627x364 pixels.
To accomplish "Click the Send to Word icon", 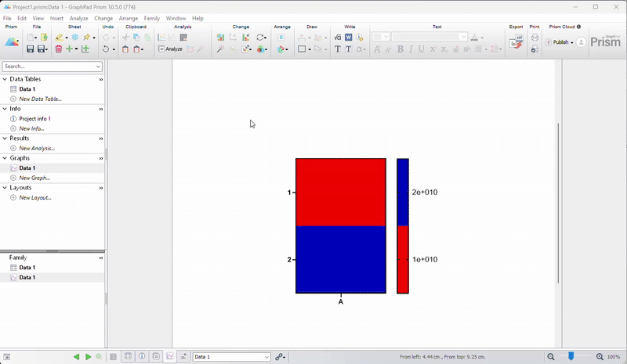I will point(349,37).
